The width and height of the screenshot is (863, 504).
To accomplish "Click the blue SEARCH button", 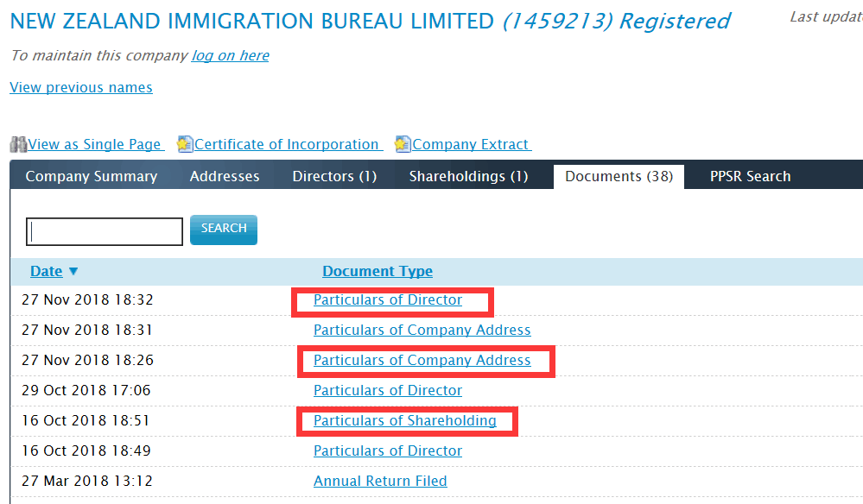I will pos(224,230).
